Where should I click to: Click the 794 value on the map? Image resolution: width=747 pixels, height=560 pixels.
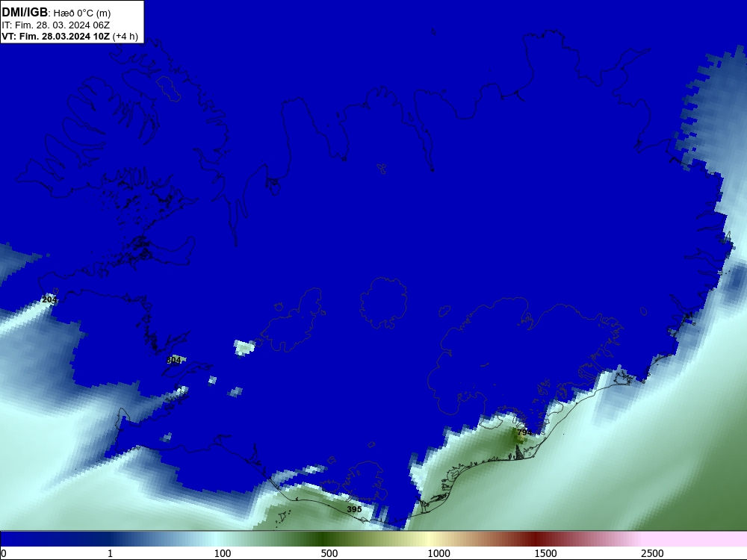click(x=524, y=432)
